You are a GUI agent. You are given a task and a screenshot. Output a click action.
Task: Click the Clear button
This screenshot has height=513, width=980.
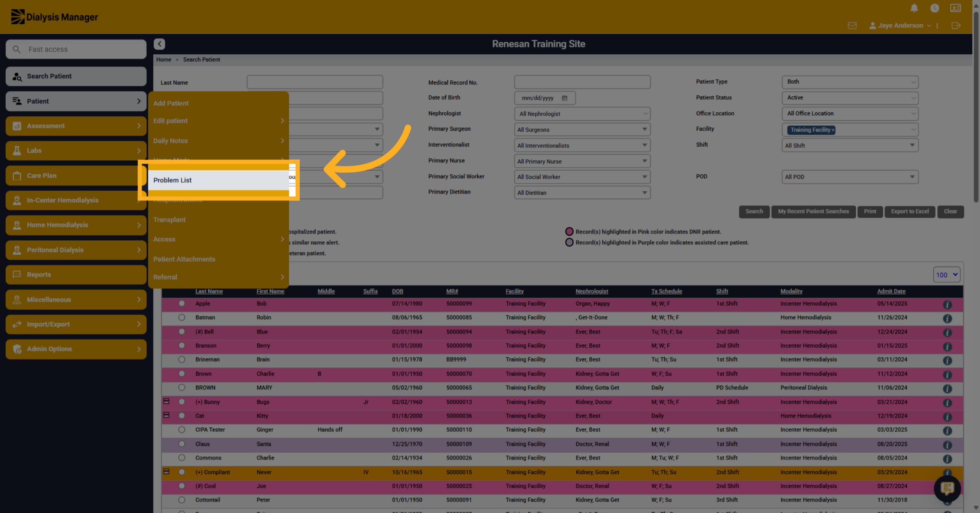[950, 211]
